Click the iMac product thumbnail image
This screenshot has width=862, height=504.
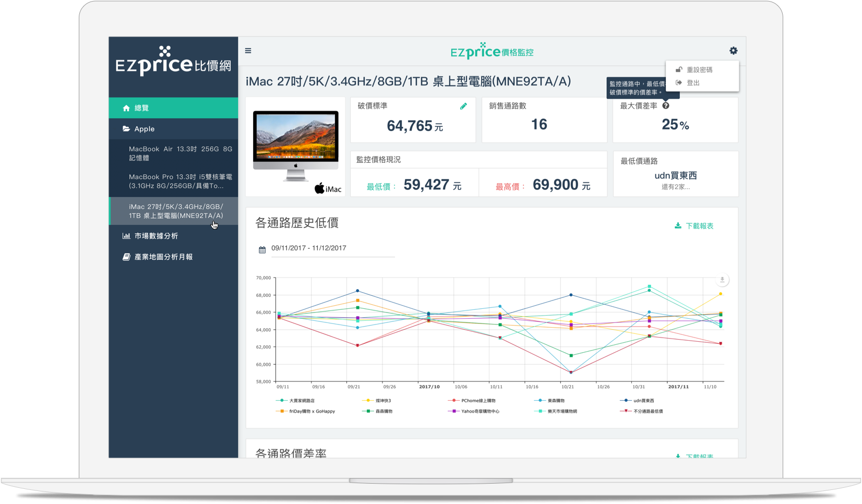click(296, 146)
